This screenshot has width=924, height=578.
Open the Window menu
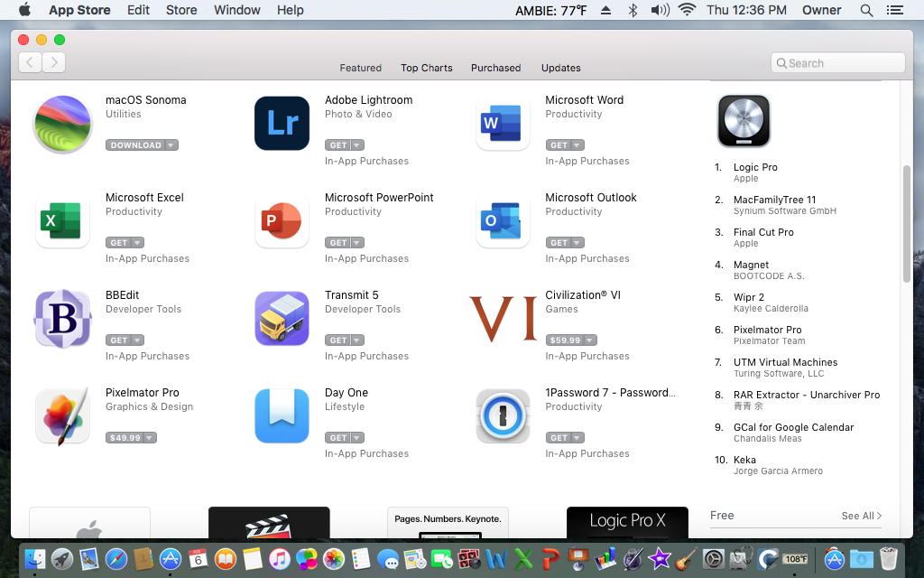237,10
